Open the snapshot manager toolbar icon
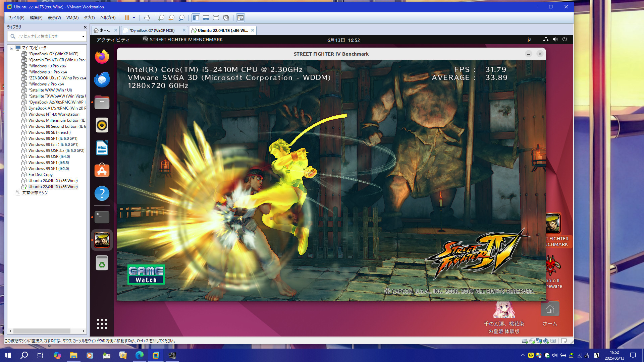 click(x=181, y=18)
